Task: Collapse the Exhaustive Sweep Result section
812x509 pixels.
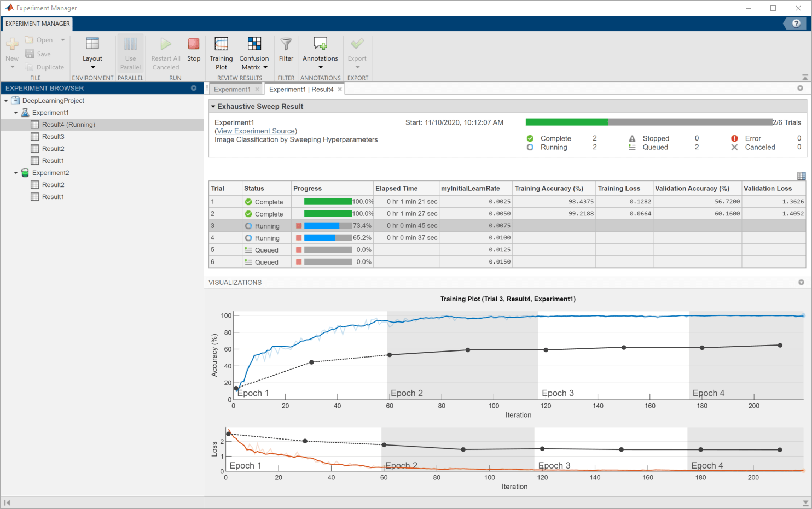Action: click(213, 107)
